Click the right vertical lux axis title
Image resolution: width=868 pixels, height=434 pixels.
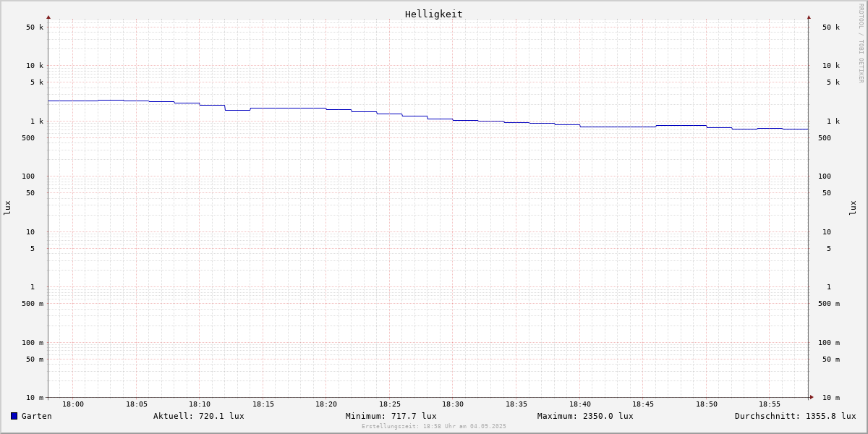coord(853,208)
